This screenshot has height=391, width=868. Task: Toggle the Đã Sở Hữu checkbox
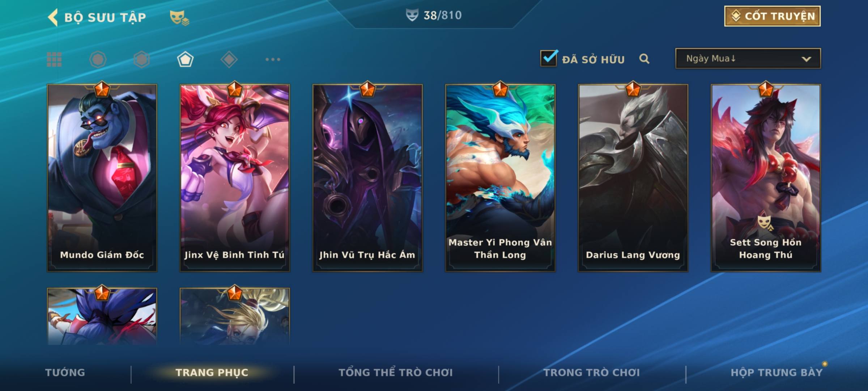pos(548,58)
